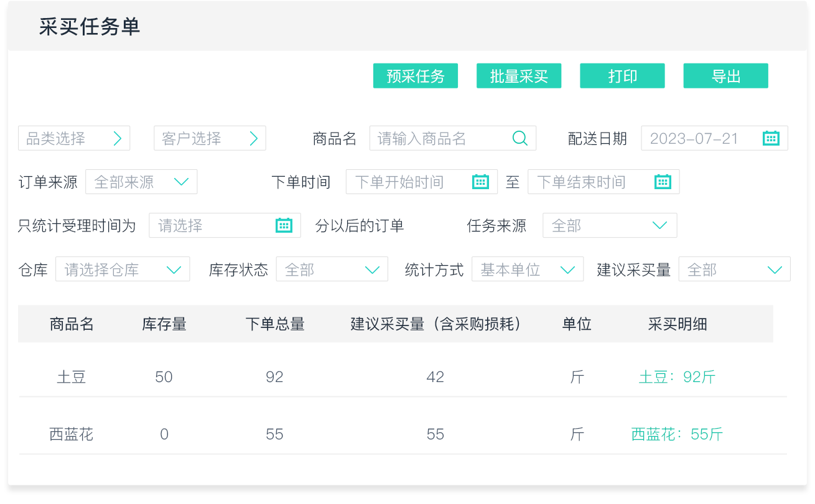This screenshot has width=815, height=504.
Task: Click the arrow icon on 客户选择
Action: click(253, 138)
